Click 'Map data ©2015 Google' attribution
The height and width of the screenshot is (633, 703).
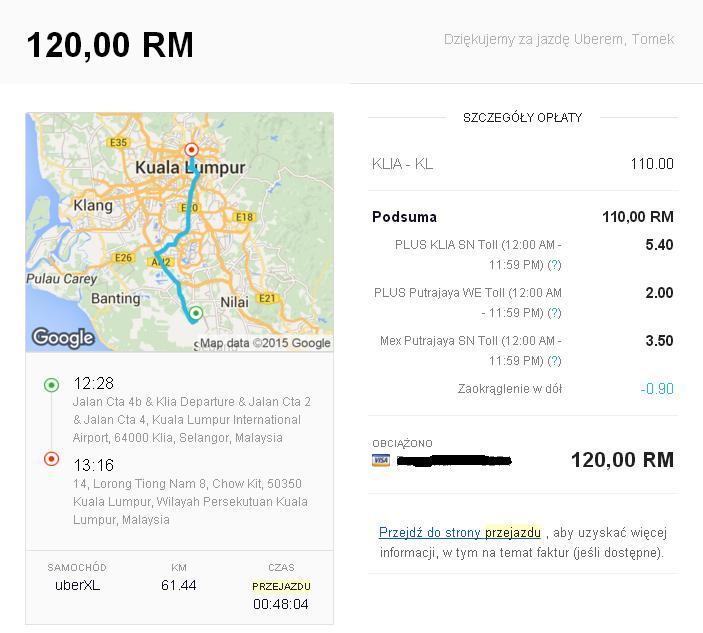click(265, 343)
